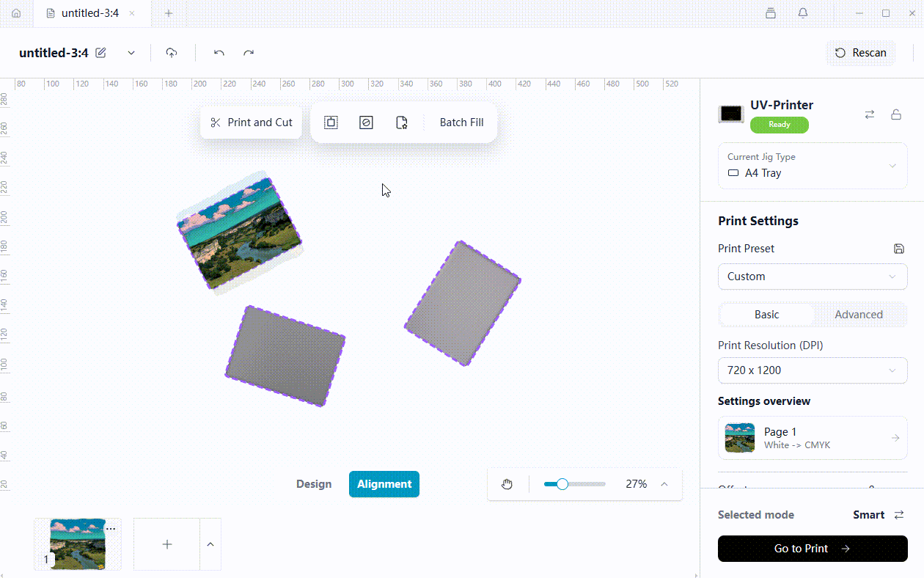
Task: Add a new page with plus tile
Action: coord(167,544)
